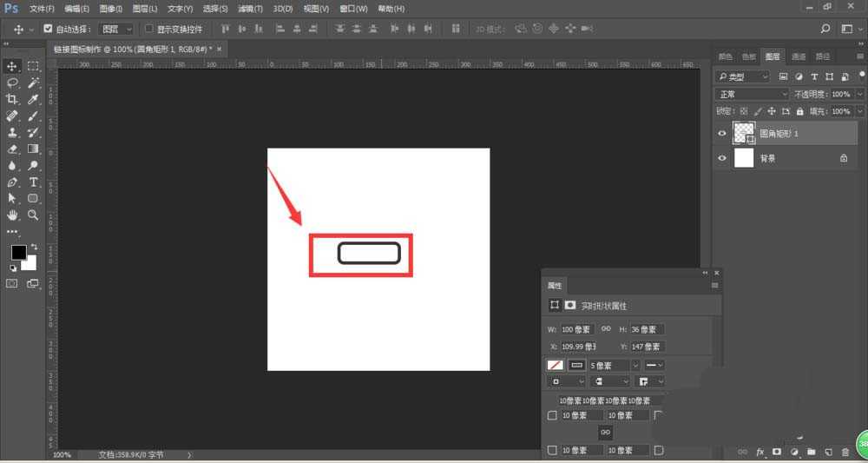This screenshot has width=868, height=463.
Task: Expand the 不透明度 opacity dropdown arrow
Action: pyautogui.click(x=859, y=94)
